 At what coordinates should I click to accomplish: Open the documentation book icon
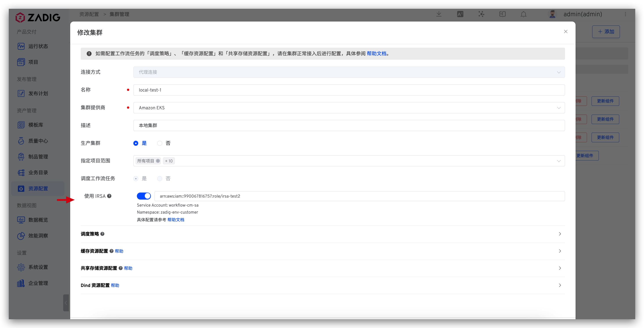502,14
